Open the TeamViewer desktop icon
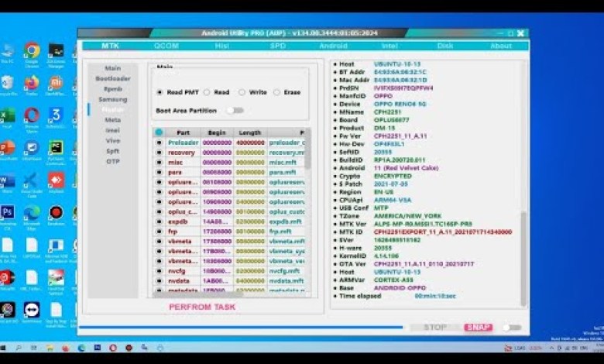604x364 pixels. point(32,310)
